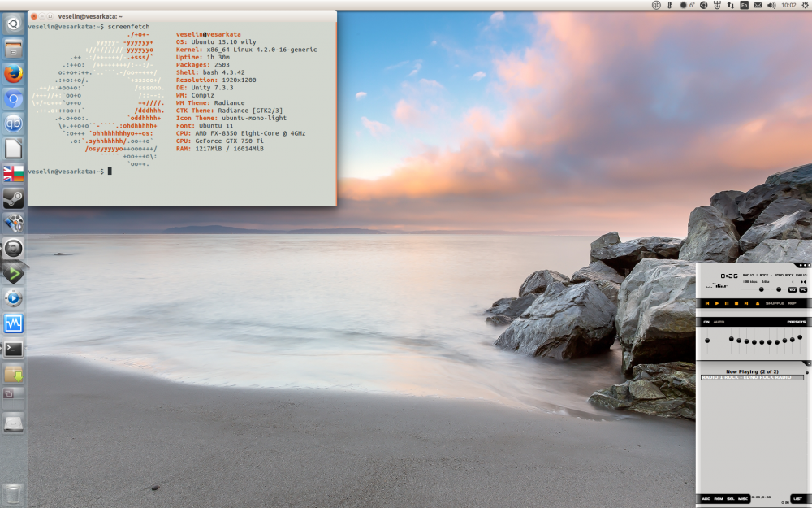Toggle SHUFFLE in the audio player

pyautogui.click(x=775, y=303)
